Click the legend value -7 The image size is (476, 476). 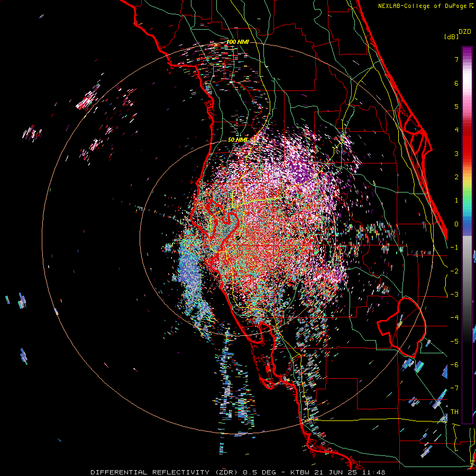[x=454, y=388]
